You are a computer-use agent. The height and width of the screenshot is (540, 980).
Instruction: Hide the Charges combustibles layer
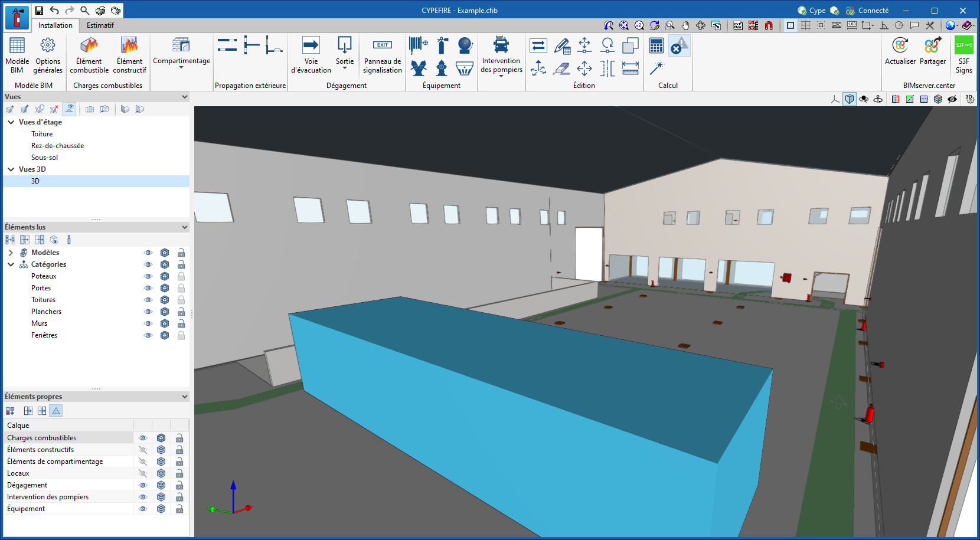[143, 438]
